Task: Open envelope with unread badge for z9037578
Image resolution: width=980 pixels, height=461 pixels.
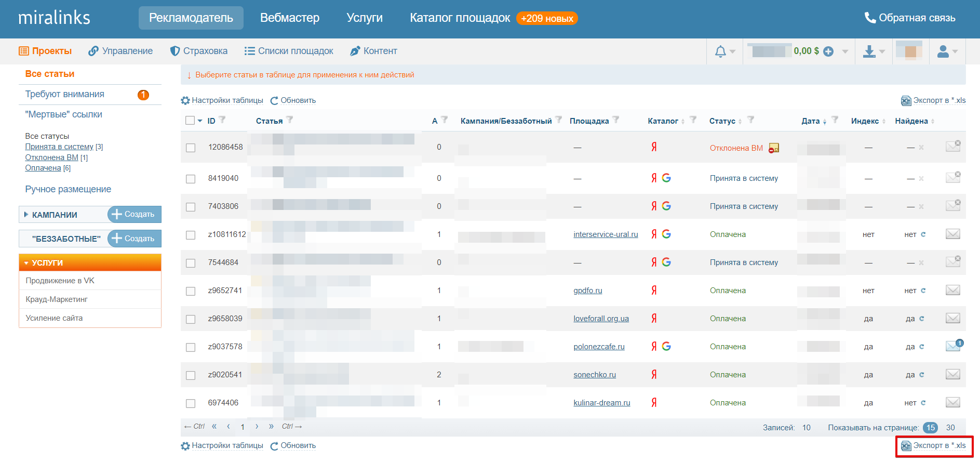Action: (x=954, y=346)
